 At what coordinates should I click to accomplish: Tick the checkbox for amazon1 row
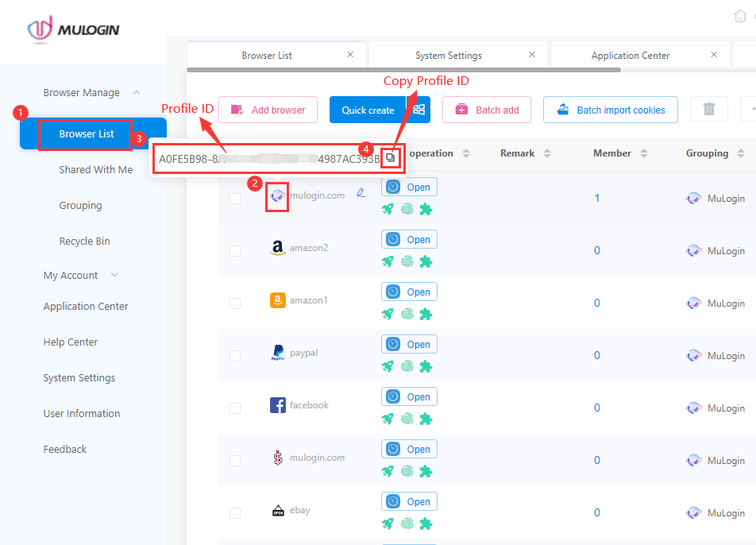pos(235,303)
